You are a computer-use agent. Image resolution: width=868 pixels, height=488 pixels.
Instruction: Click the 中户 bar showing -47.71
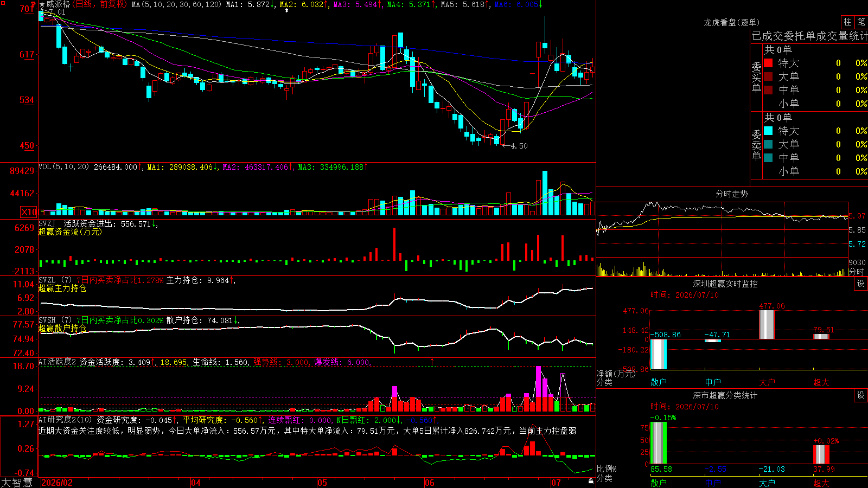(713, 341)
